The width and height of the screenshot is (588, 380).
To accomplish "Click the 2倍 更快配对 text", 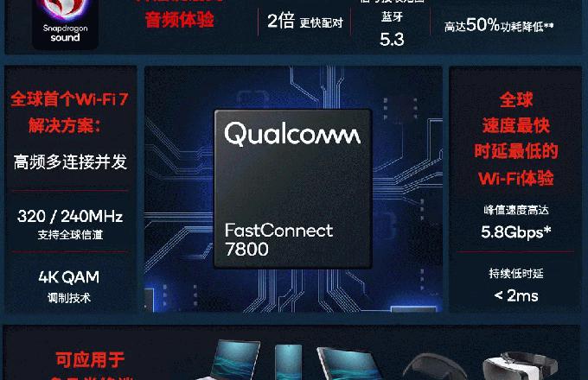I will (305, 21).
